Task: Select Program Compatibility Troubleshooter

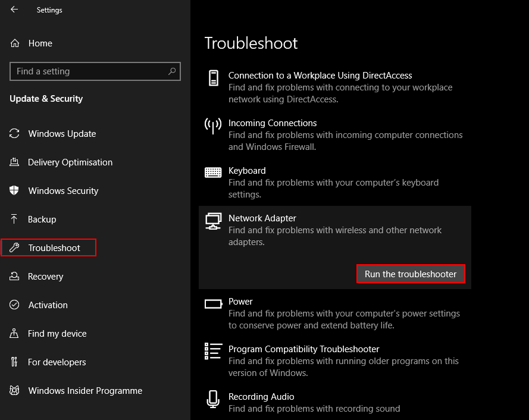Action: (303, 349)
